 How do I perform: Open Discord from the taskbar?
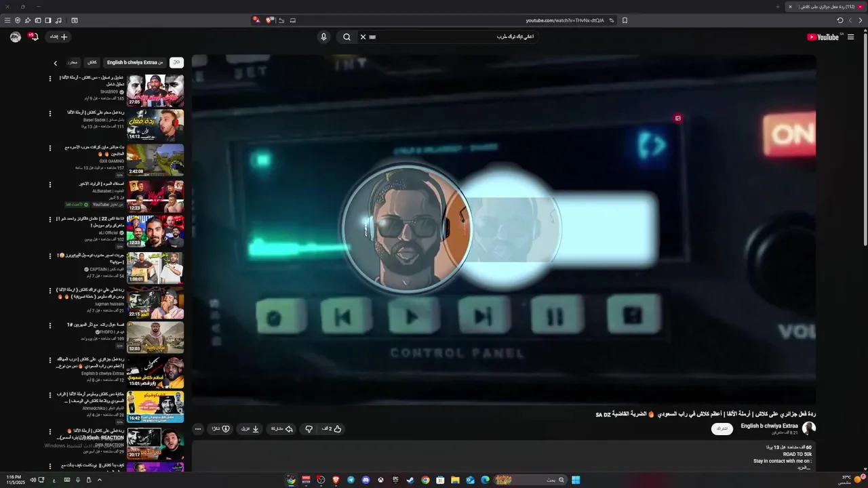point(366,480)
